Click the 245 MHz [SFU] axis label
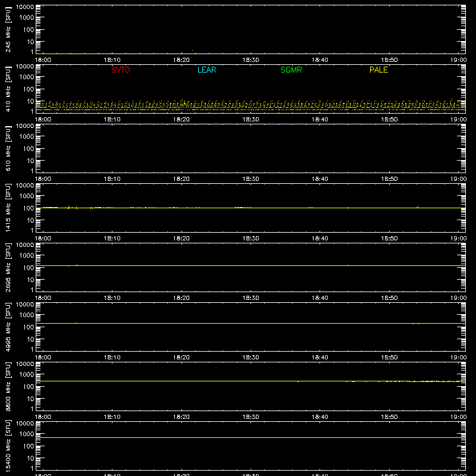 point(8,29)
